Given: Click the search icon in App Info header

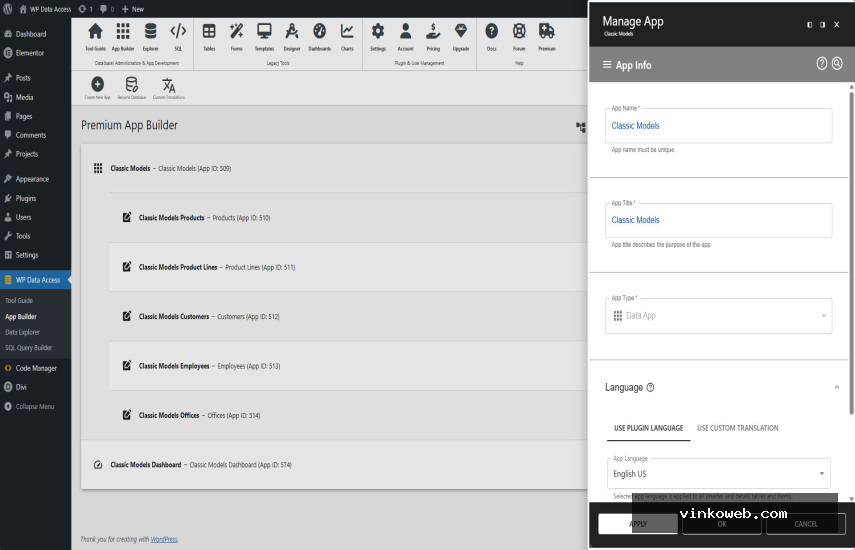Looking at the screenshot, I should point(837,64).
